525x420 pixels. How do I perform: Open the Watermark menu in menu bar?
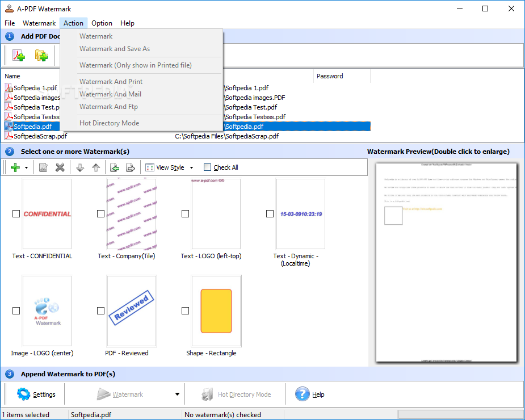click(39, 23)
